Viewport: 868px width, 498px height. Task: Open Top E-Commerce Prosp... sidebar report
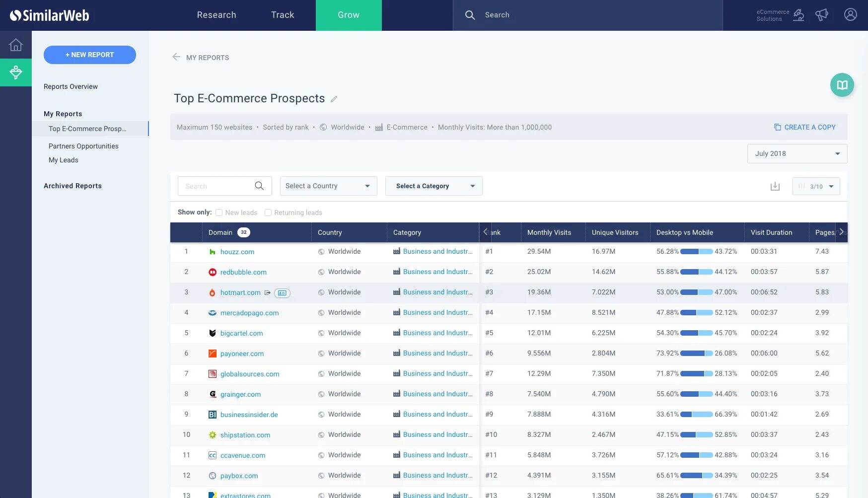[x=90, y=129]
